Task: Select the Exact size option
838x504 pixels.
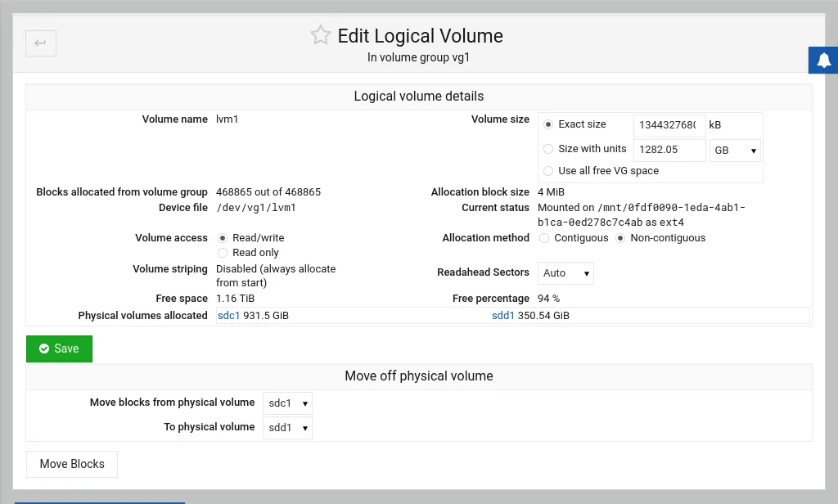Action: (548, 125)
